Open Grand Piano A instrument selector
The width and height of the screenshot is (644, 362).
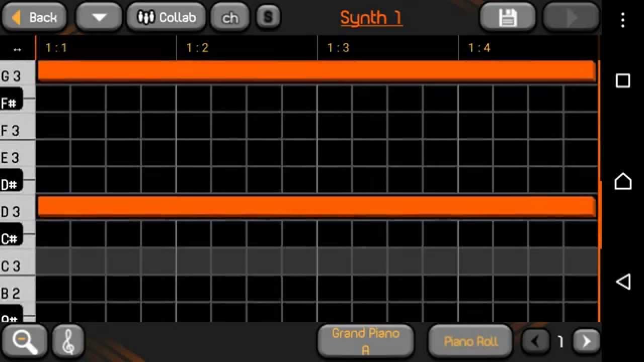click(x=366, y=341)
